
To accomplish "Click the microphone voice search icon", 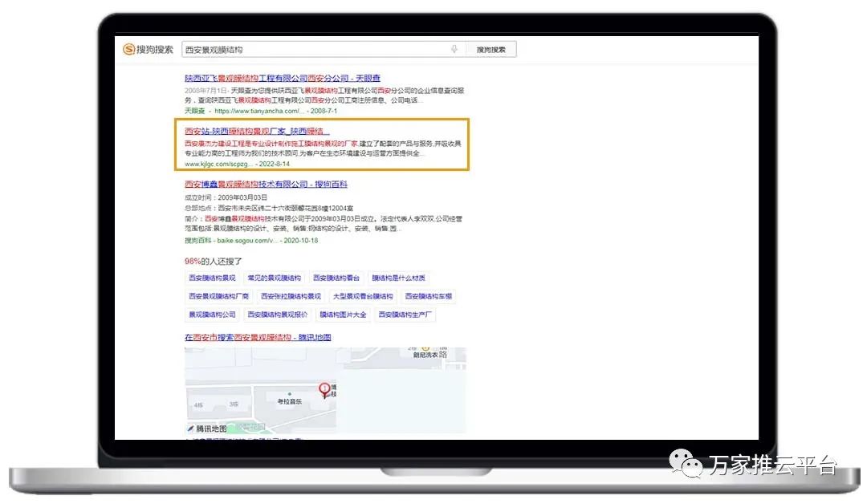I will tap(454, 50).
